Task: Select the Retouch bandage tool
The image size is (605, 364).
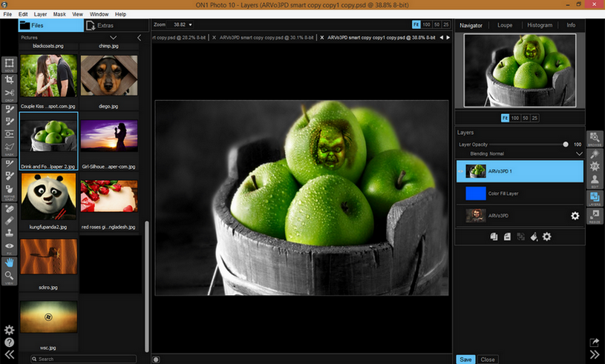Action: pyautogui.click(x=9, y=220)
